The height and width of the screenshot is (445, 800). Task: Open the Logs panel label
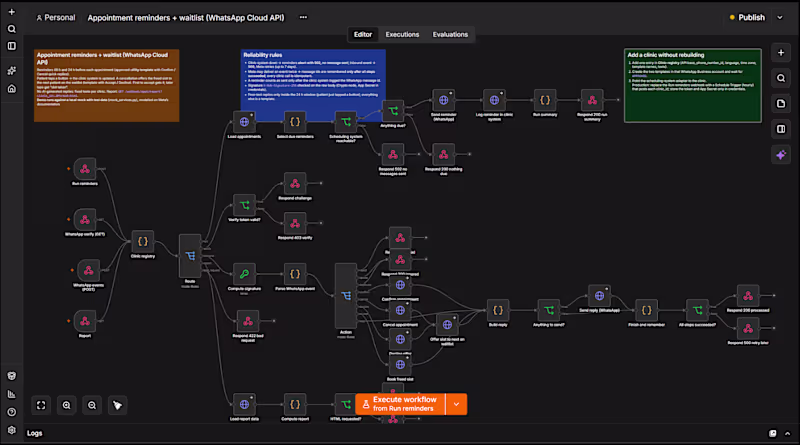(x=34, y=433)
